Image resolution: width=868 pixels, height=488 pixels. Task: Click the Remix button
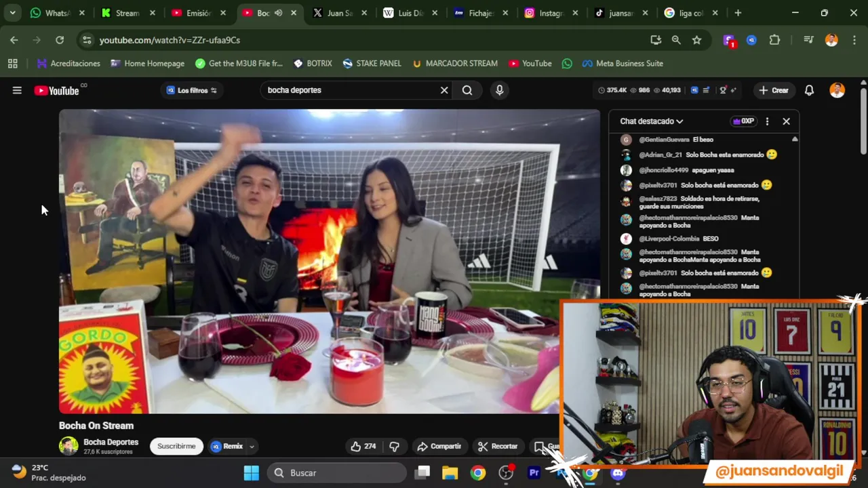(226, 446)
